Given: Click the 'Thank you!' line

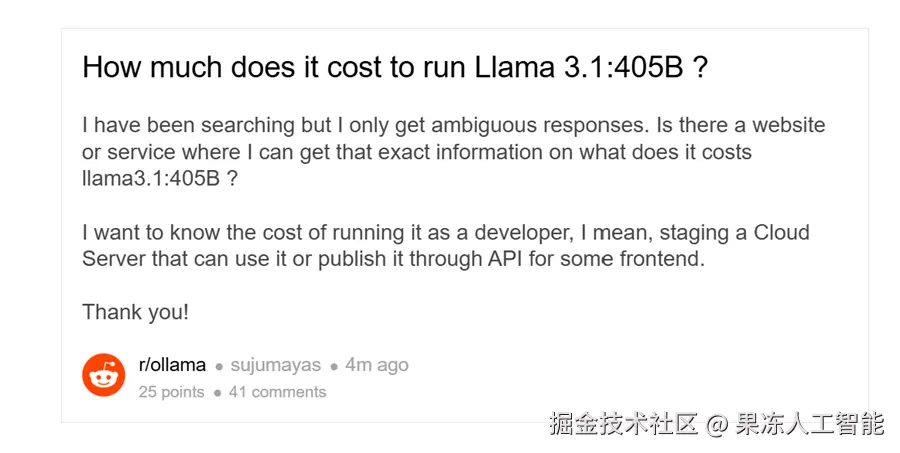Looking at the screenshot, I should pyautogui.click(x=135, y=312).
